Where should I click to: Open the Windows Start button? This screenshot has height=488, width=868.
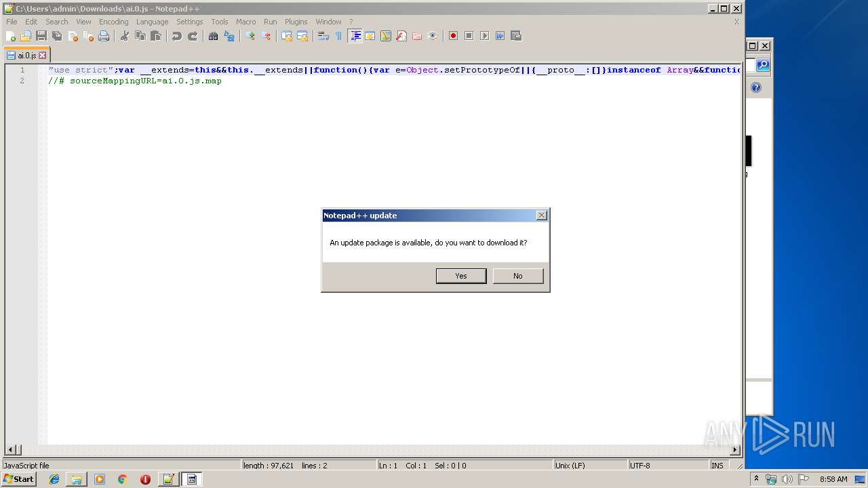click(18, 479)
